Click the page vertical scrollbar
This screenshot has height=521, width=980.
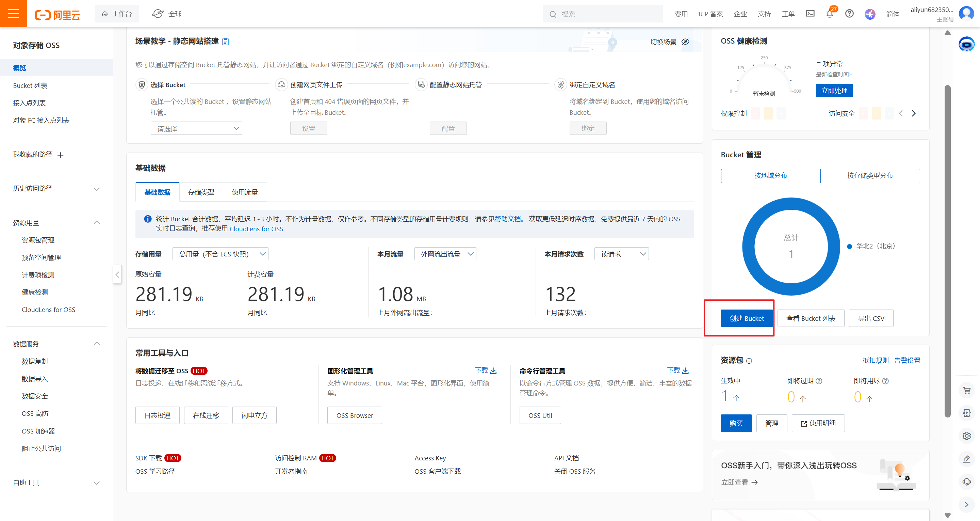point(947,251)
